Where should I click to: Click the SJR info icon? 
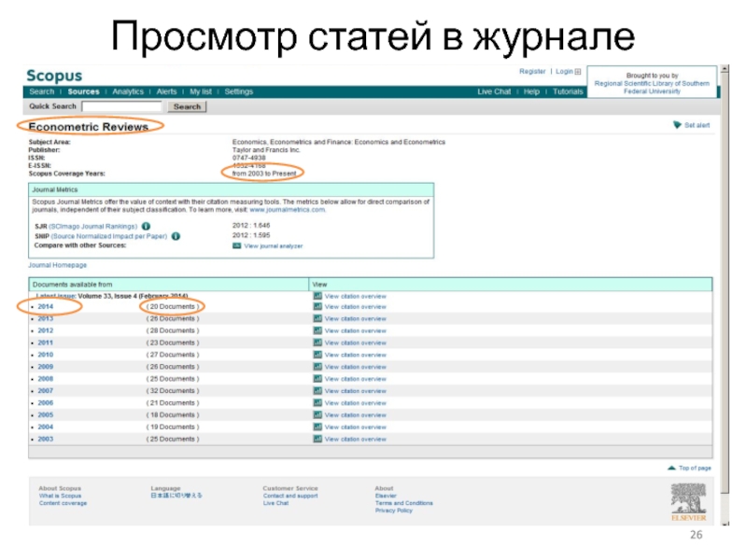pyautogui.click(x=147, y=226)
